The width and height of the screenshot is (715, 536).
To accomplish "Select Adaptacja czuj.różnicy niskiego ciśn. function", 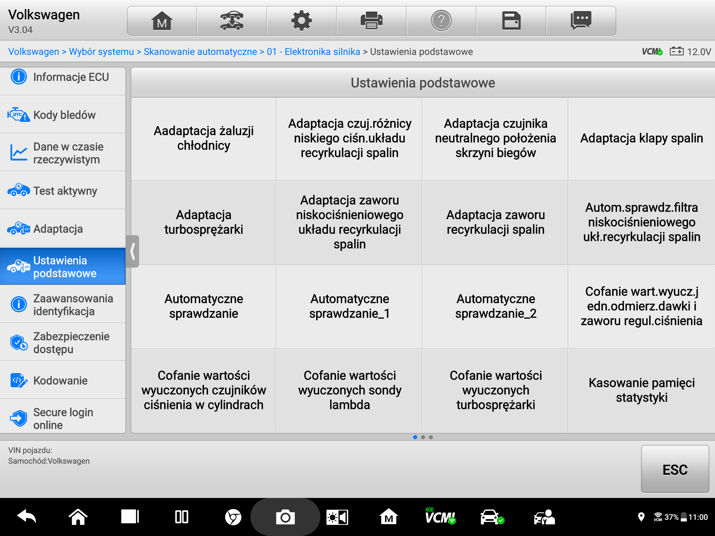I will [349, 138].
